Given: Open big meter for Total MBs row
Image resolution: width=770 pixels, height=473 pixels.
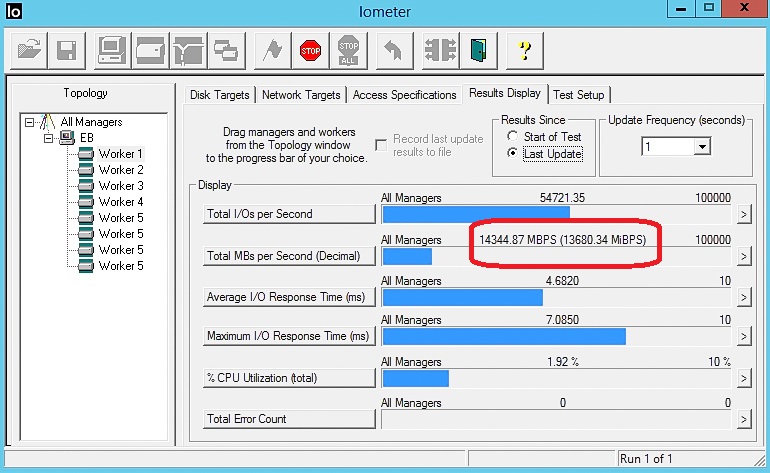Looking at the screenshot, I should coord(744,256).
